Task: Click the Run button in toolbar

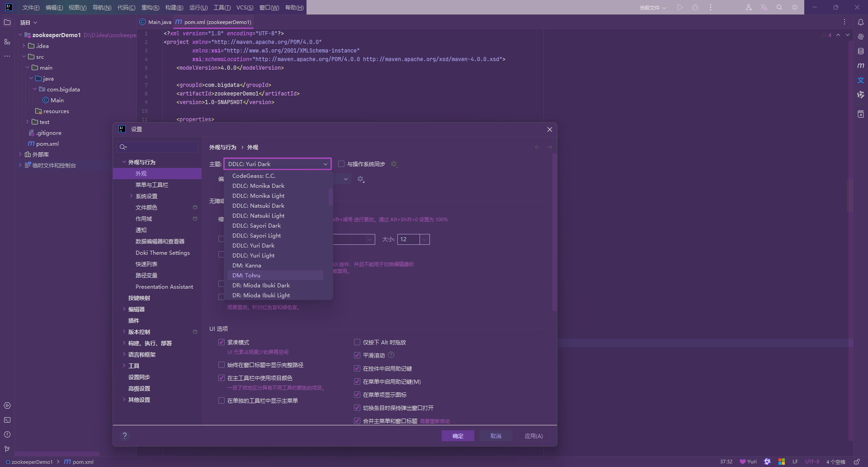Action: (680, 7)
